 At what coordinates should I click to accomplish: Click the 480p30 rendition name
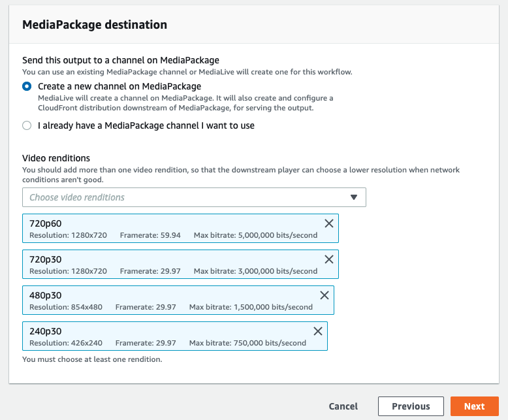tap(45, 295)
